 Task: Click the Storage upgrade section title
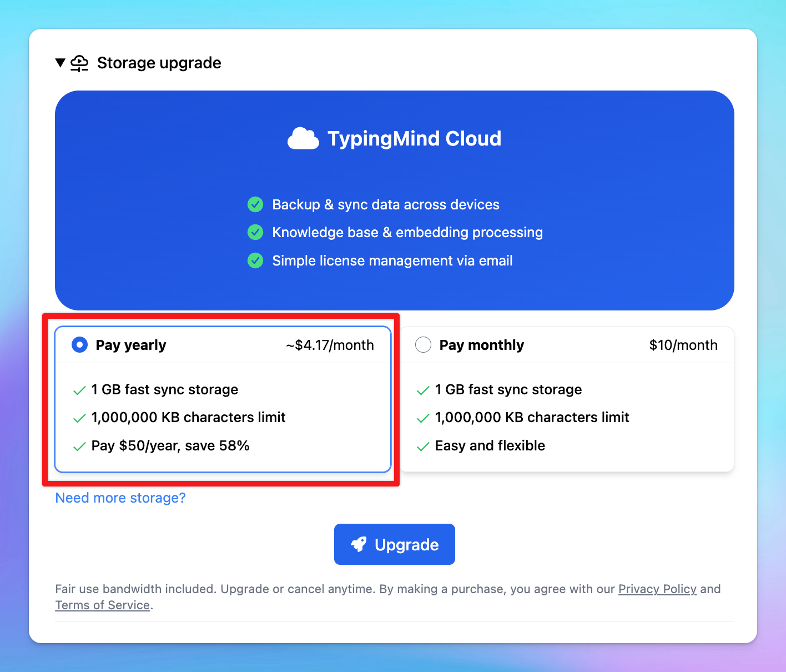[159, 63]
